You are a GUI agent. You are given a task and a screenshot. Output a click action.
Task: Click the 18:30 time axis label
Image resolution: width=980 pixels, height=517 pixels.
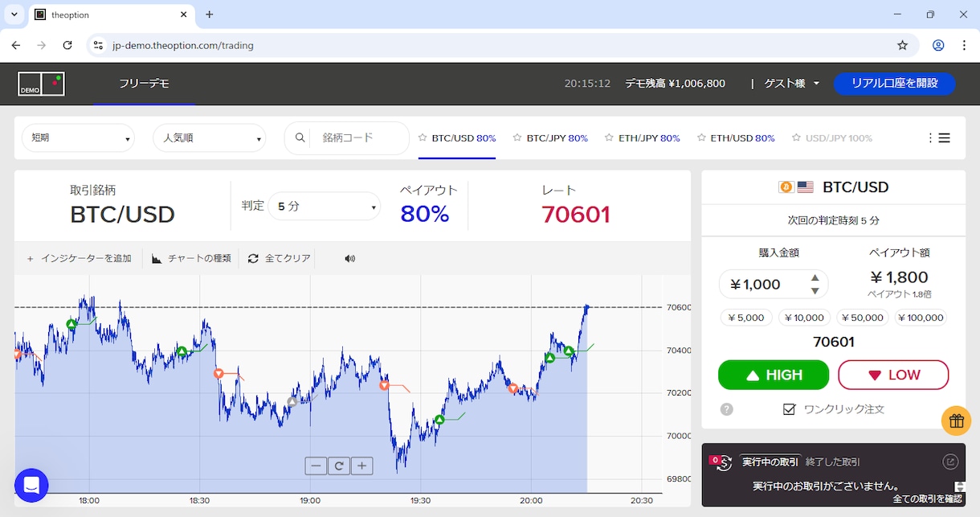pyautogui.click(x=199, y=500)
